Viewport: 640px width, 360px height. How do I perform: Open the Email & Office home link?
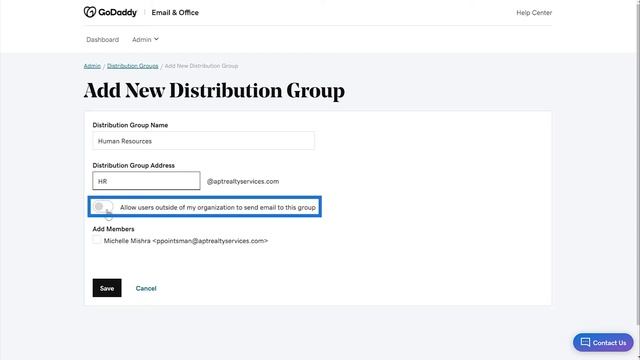point(175,13)
